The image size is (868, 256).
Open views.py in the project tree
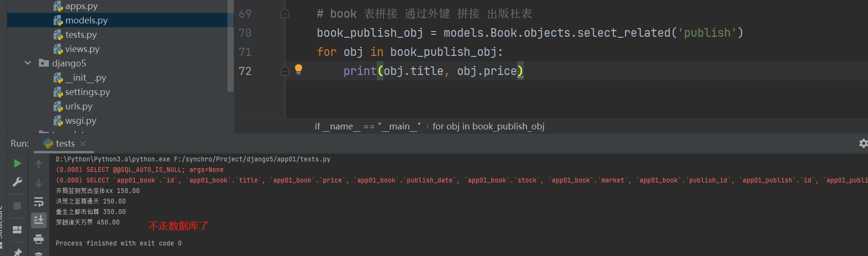[x=83, y=49]
